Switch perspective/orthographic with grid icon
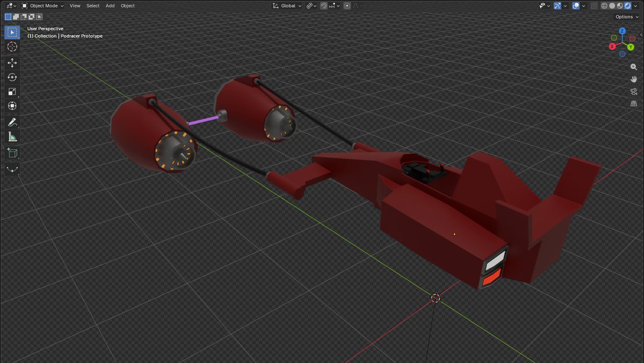The height and width of the screenshot is (363, 644). click(634, 104)
